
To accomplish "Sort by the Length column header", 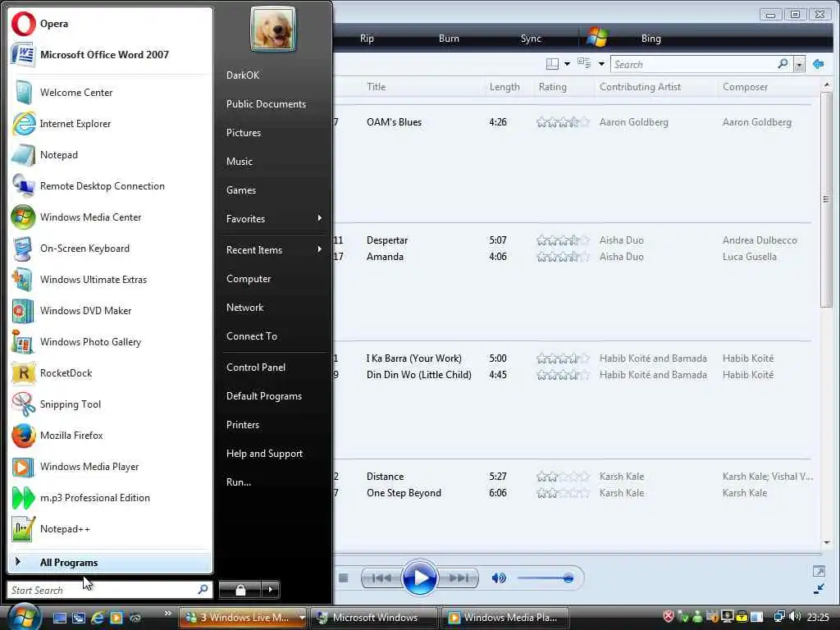I will 504,87.
